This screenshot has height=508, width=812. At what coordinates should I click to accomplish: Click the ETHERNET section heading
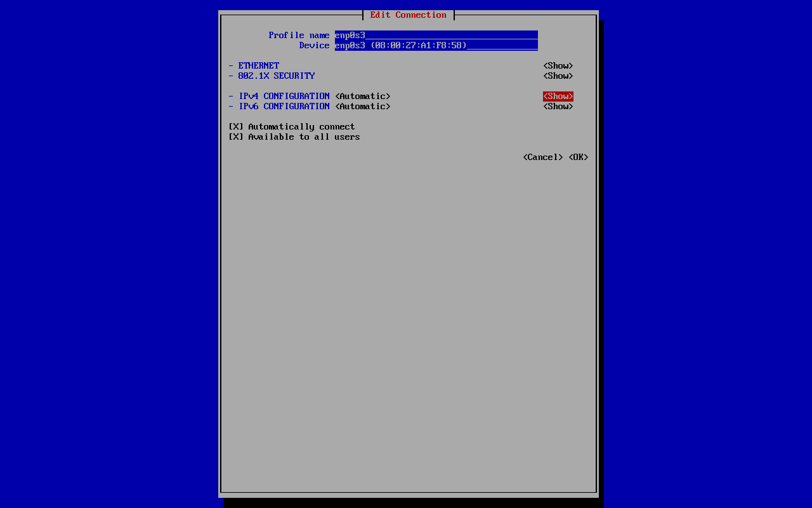pos(258,66)
